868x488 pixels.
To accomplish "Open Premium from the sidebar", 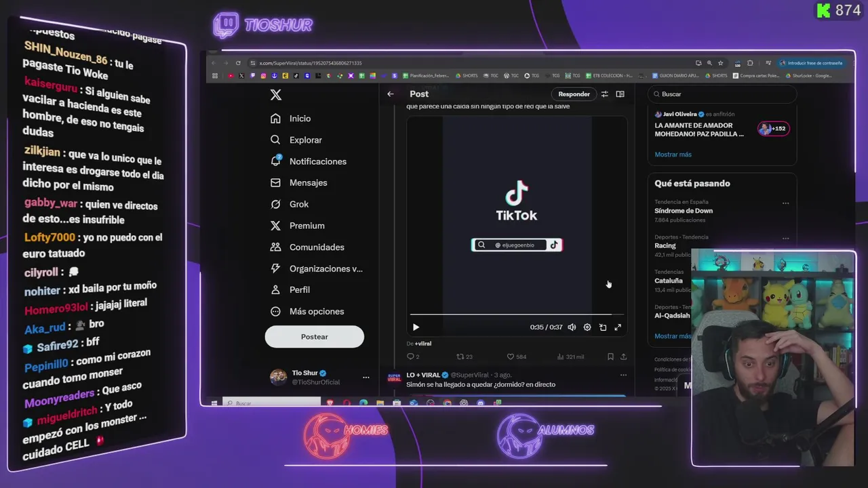I will [298, 226].
